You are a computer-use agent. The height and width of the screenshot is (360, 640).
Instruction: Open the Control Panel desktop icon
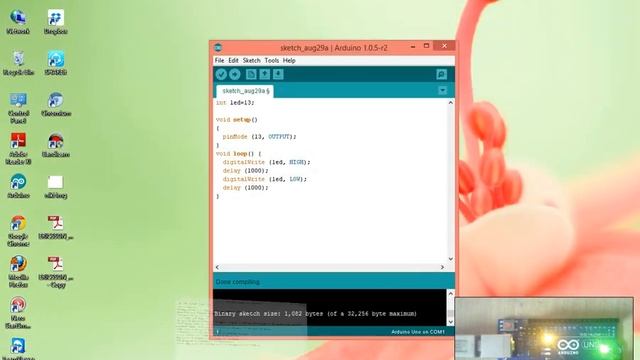click(18, 108)
